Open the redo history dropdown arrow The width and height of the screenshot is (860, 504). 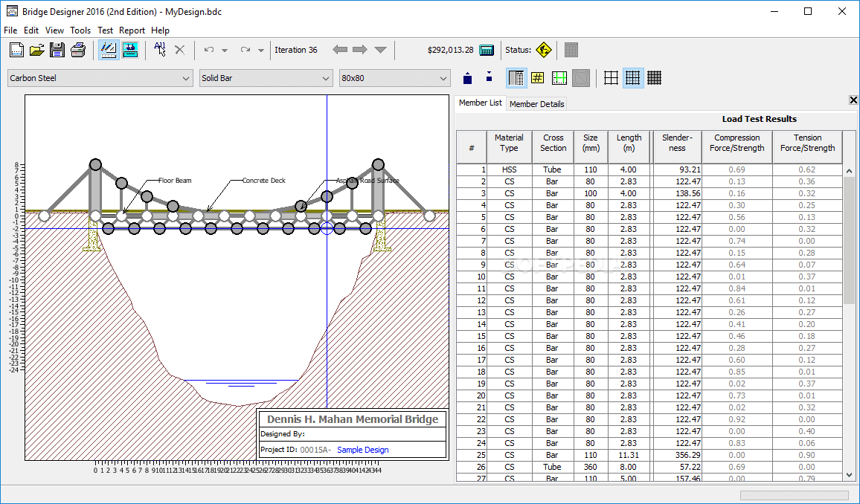tap(261, 51)
